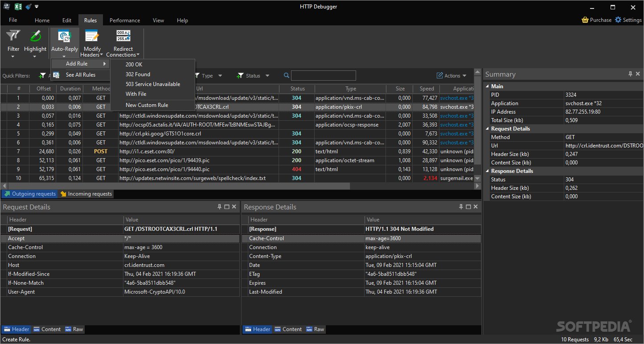Image resolution: width=644 pixels, height=344 pixels.
Task: Switch to Incoming requests tab
Action: point(86,194)
